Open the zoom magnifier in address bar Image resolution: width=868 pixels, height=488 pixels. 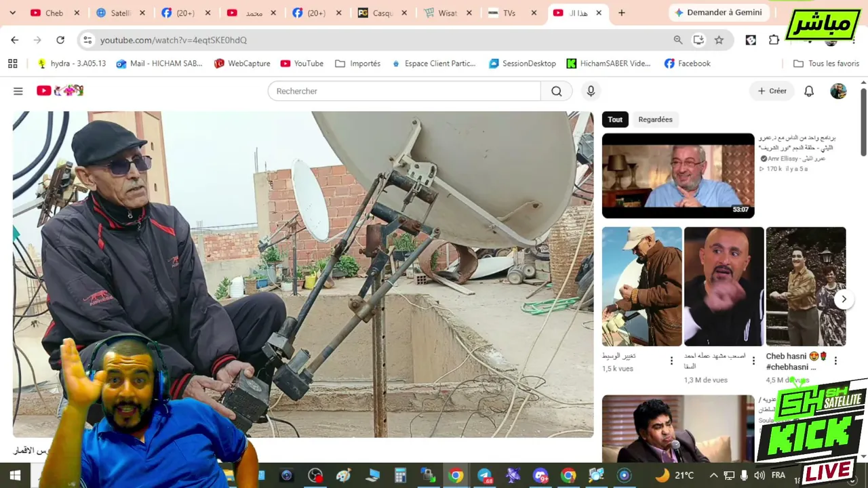(x=678, y=40)
